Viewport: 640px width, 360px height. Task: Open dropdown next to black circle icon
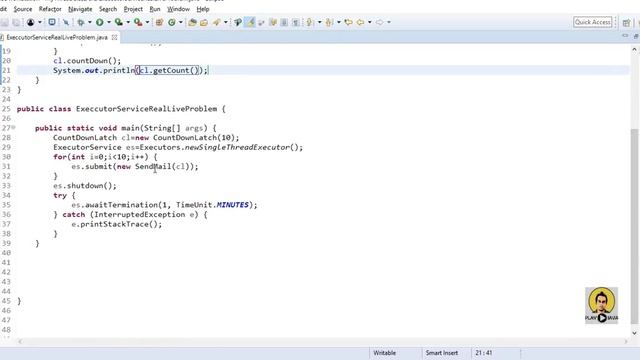40,22
